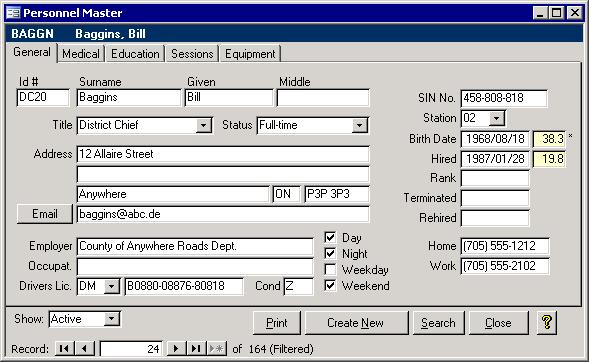Click the email address field baggins@abc.de
The width and height of the screenshot is (589, 362).
223,214
